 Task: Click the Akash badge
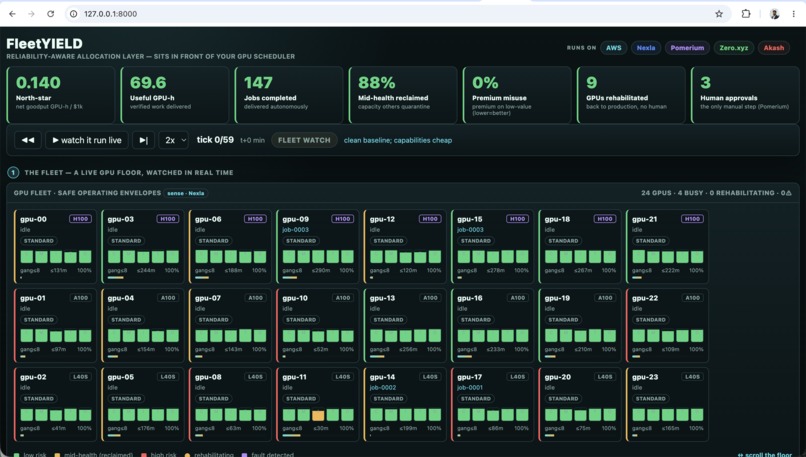(x=774, y=48)
